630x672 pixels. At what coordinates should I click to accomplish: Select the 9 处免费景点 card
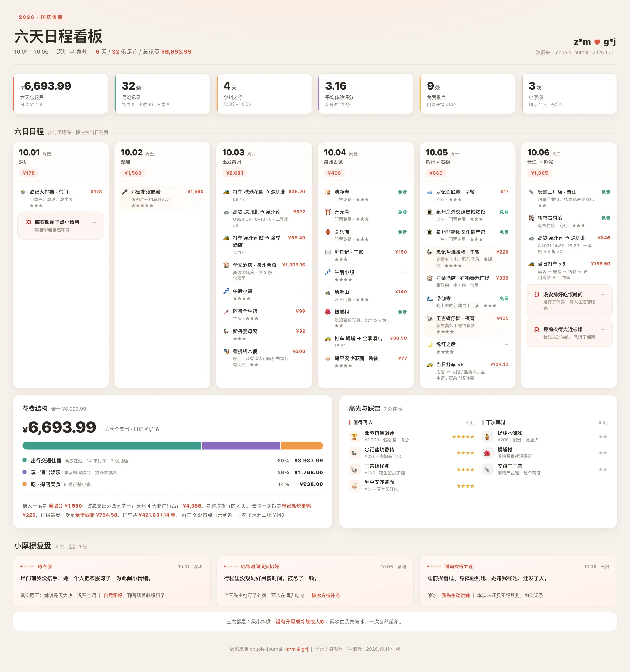coord(468,94)
